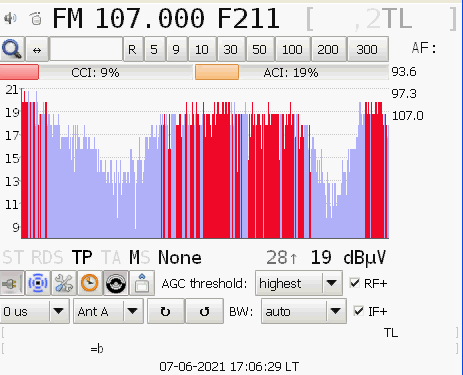The height and width of the screenshot is (375, 463).
Task: Click the date and time text
Action: [229, 367]
